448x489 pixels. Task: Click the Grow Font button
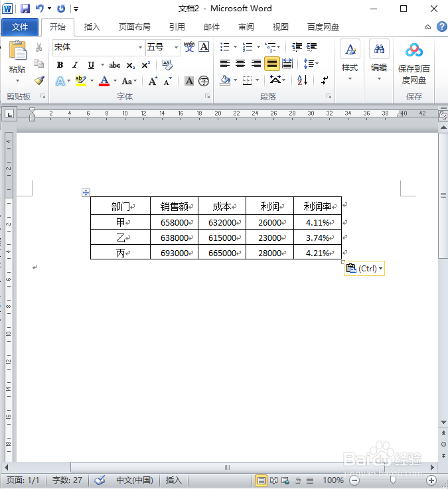pos(153,81)
